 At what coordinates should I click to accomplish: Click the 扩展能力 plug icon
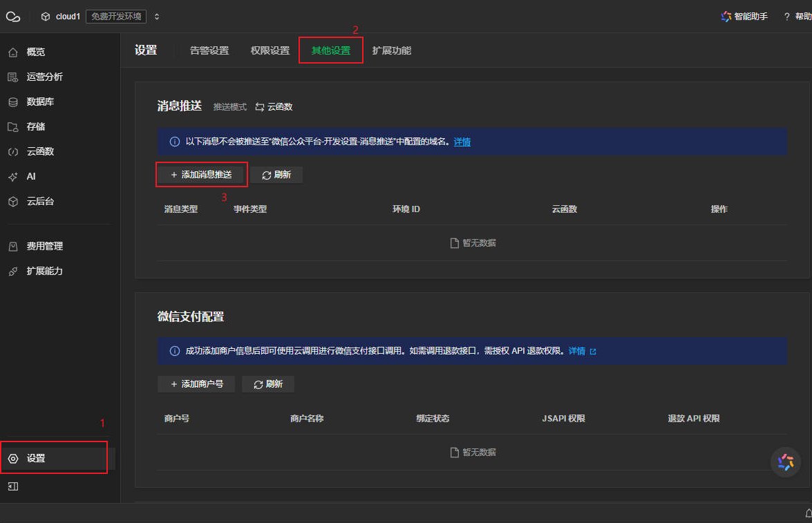tap(13, 272)
